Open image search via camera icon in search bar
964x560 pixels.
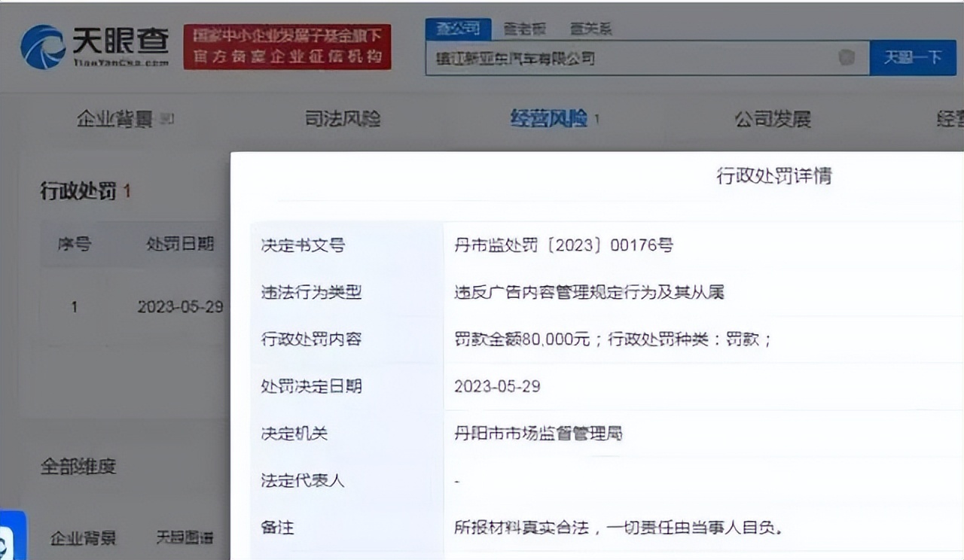(845, 58)
